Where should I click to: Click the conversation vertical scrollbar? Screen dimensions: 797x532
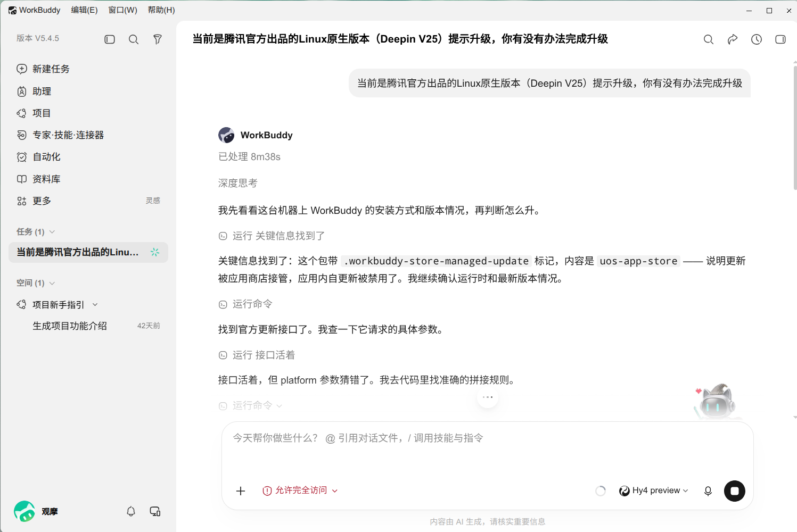click(795, 128)
